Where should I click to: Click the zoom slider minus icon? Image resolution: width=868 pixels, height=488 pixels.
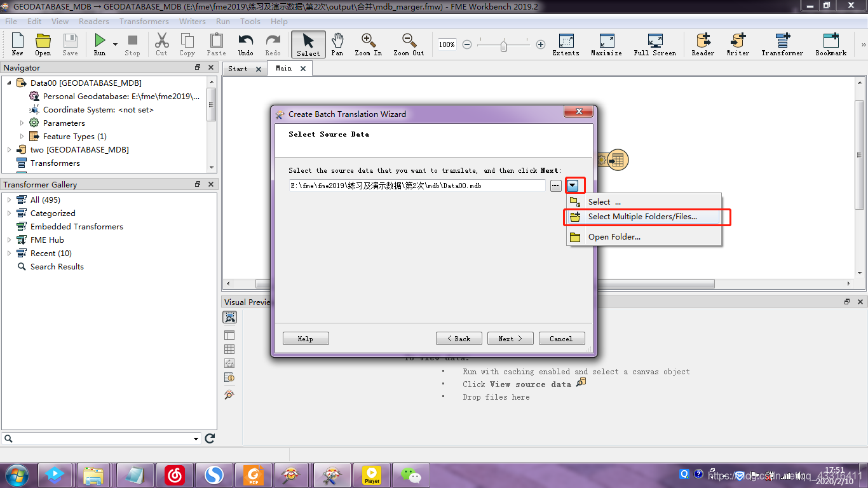(467, 44)
